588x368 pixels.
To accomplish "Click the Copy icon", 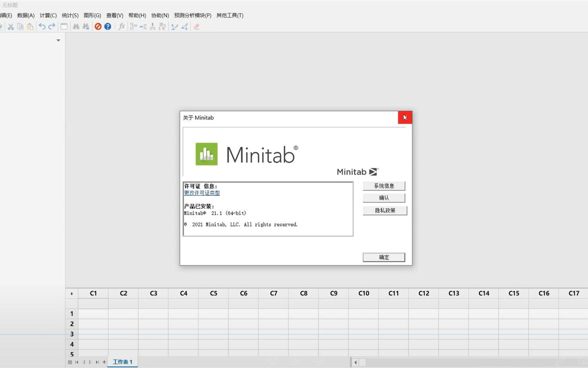I will pyautogui.click(x=20, y=27).
